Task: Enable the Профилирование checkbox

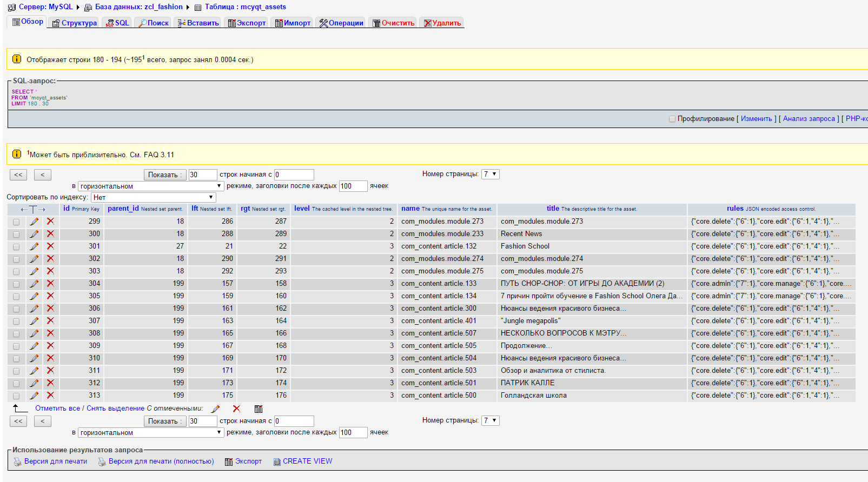Action: click(x=672, y=119)
